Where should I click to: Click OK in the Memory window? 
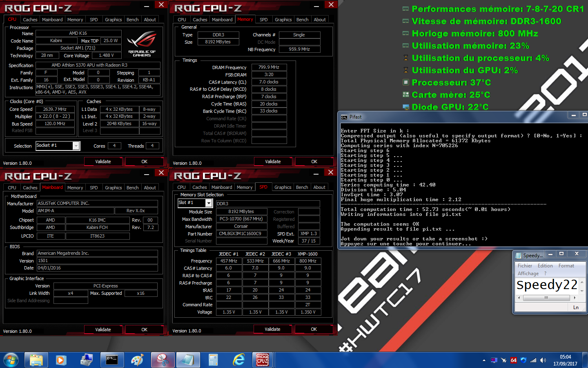pyautogui.click(x=314, y=162)
